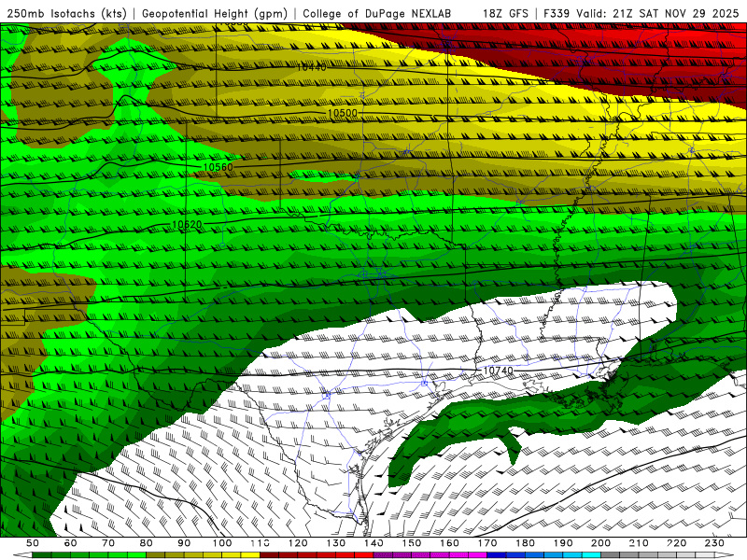This screenshot has width=747, height=560.
Task: Click the right arrow end of the color bar
Action: 725,555
